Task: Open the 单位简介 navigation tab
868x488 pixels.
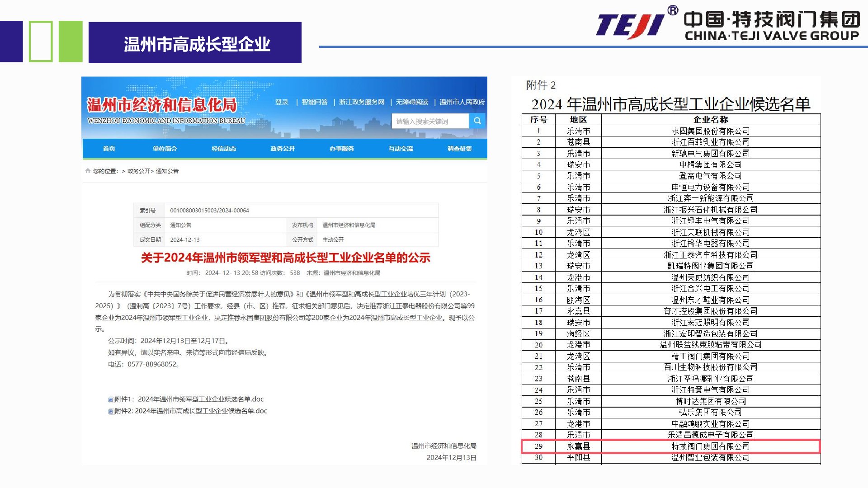Action: 165,149
